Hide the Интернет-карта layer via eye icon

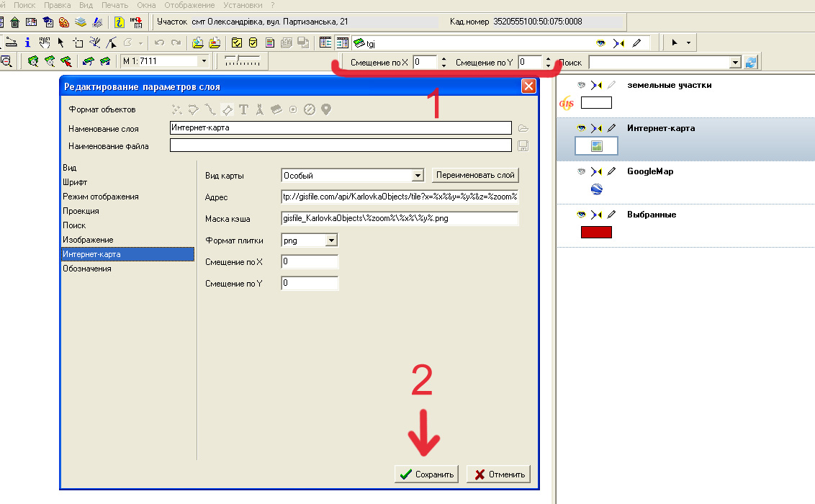pyautogui.click(x=581, y=128)
